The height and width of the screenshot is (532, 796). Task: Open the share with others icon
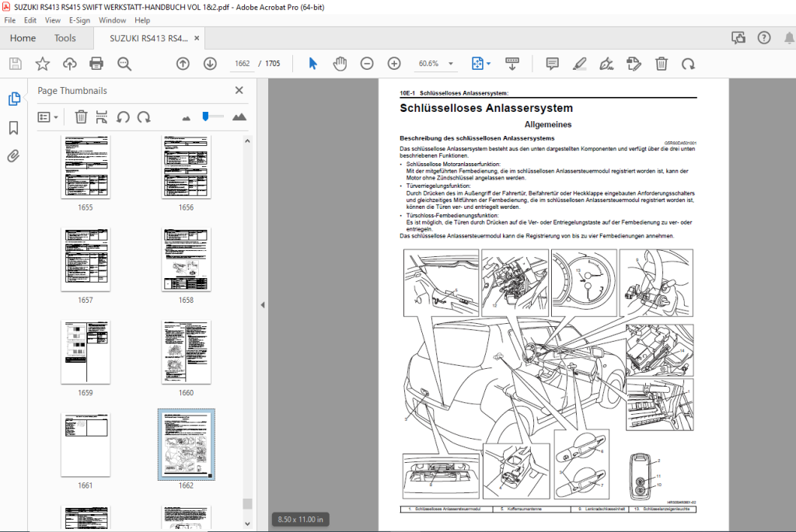pos(738,38)
